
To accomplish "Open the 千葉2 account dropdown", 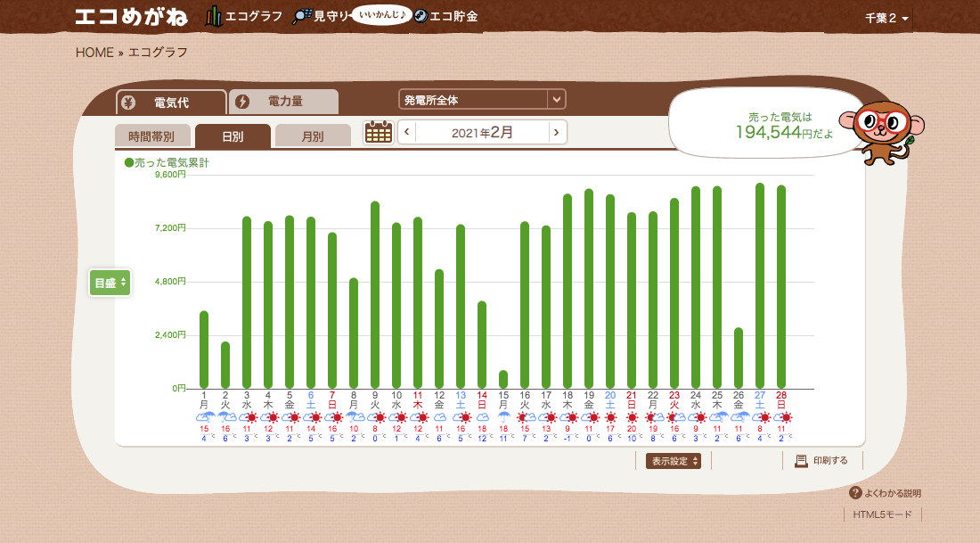I will (x=886, y=18).
